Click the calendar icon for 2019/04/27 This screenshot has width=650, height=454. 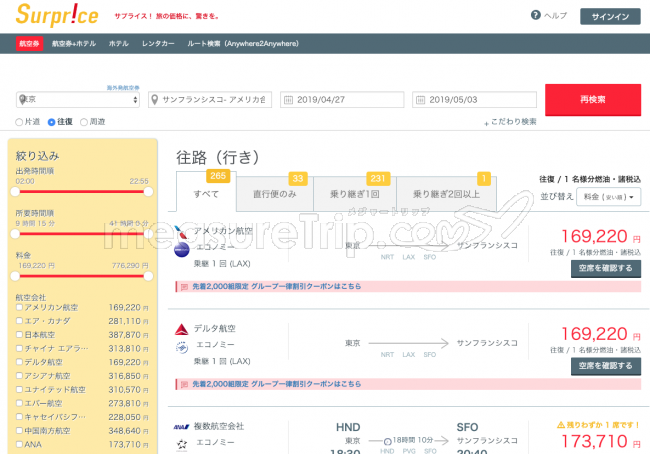[x=288, y=100]
